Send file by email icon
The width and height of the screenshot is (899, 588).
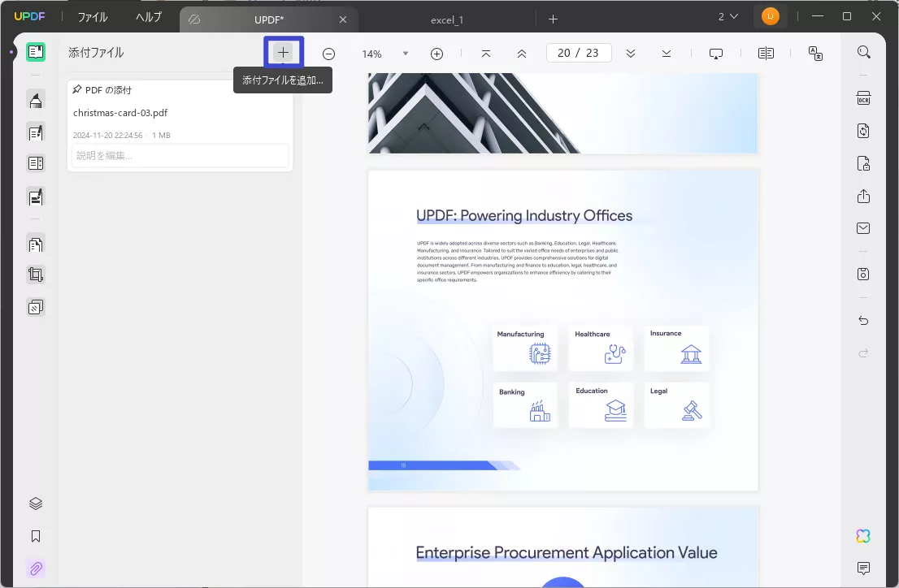tap(863, 228)
